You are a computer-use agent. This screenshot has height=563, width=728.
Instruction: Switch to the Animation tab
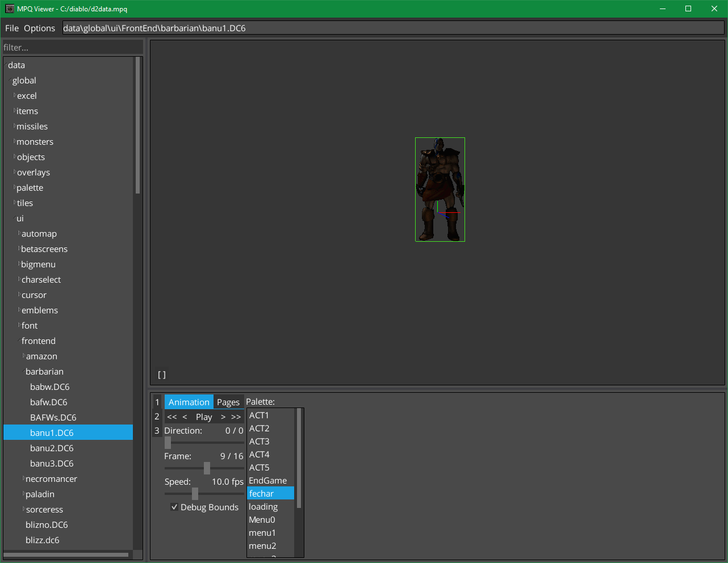coord(189,402)
